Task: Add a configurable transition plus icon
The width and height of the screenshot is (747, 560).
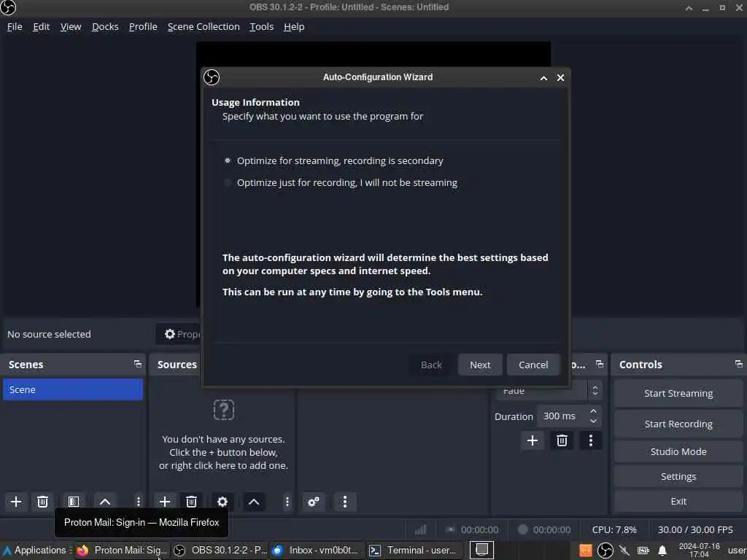Action: pos(532,440)
